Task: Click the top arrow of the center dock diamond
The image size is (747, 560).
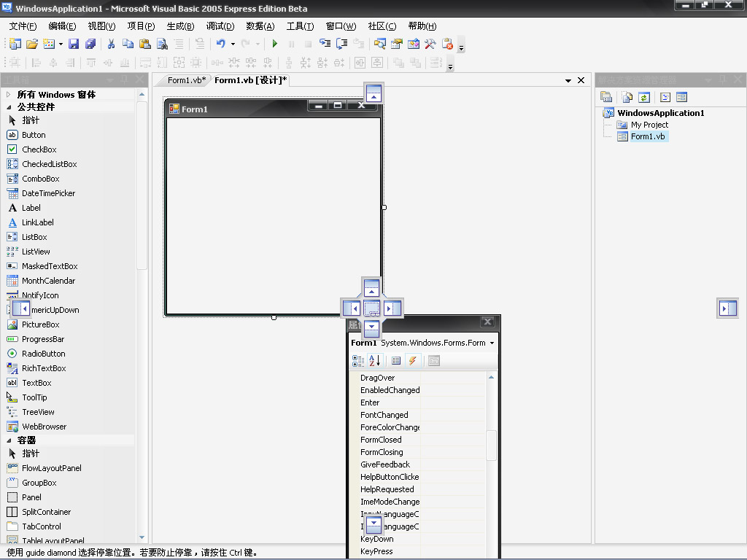Action: 371,288
